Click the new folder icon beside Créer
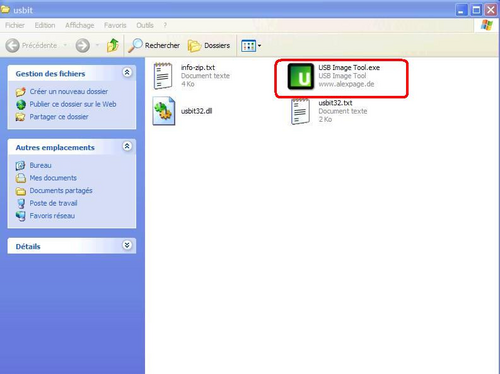 coord(21,92)
